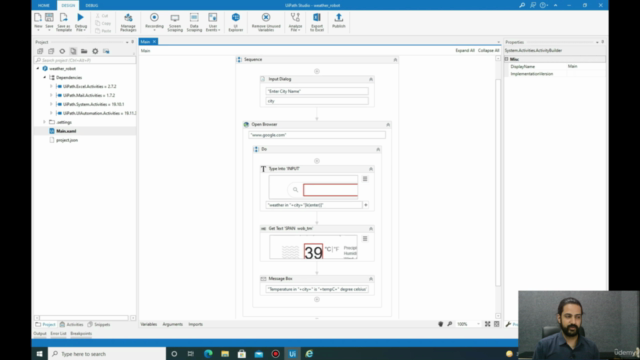
Task: Open the Imports panel
Action: (x=196, y=324)
